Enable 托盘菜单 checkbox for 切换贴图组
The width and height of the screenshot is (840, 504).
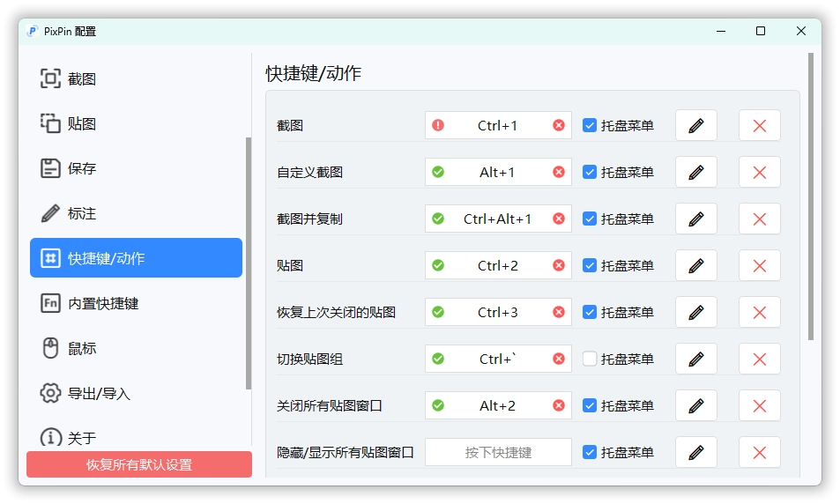pyautogui.click(x=590, y=359)
